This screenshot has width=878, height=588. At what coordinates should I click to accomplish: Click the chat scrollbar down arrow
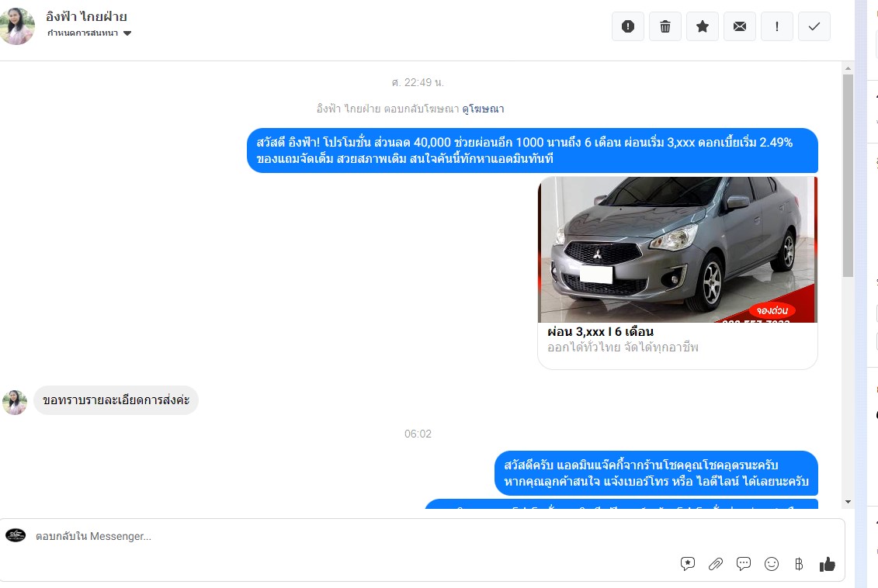[848, 502]
